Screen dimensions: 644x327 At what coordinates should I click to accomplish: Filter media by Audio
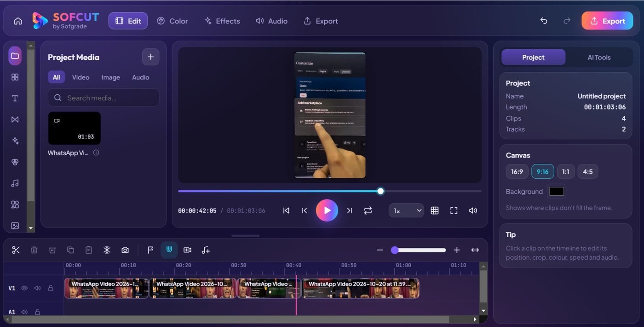140,77
